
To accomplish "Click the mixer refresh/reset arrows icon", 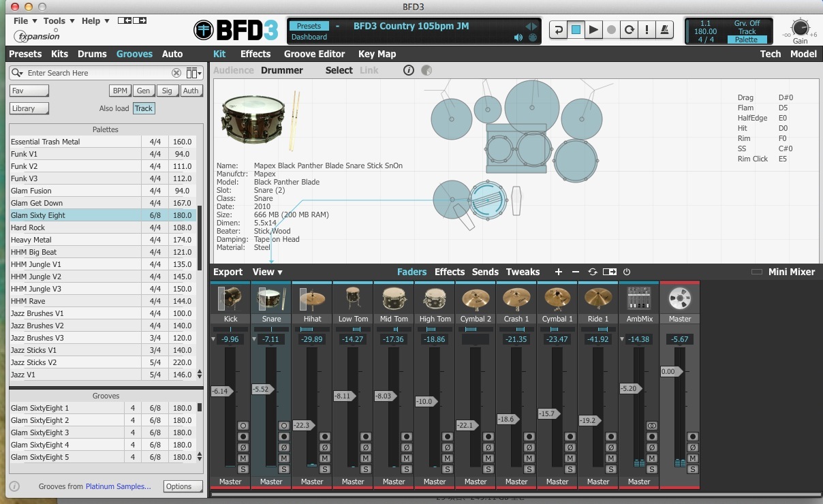I will click(593, 272).
